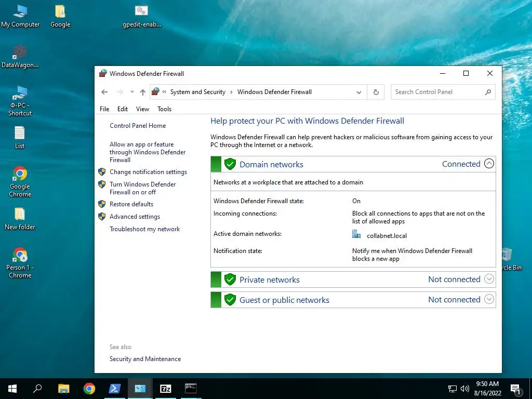This screenshot has width=532, height=399.
Task: Go back with the address bar arrow
Action: pyautogui.click(x=104, y=92)
